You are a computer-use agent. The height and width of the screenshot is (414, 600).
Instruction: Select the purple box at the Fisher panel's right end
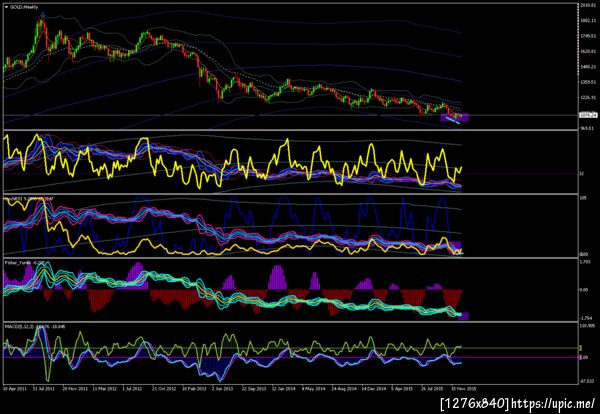point(463,316)
